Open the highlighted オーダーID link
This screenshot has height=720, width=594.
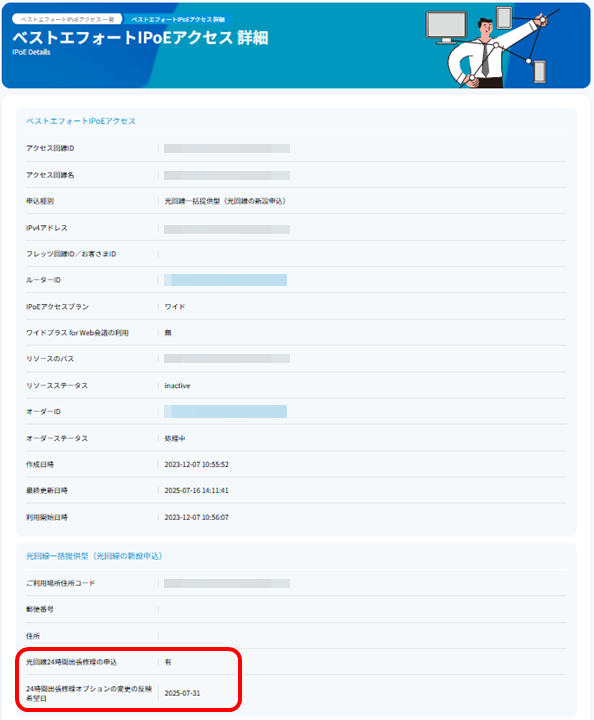tap(225, 411)
